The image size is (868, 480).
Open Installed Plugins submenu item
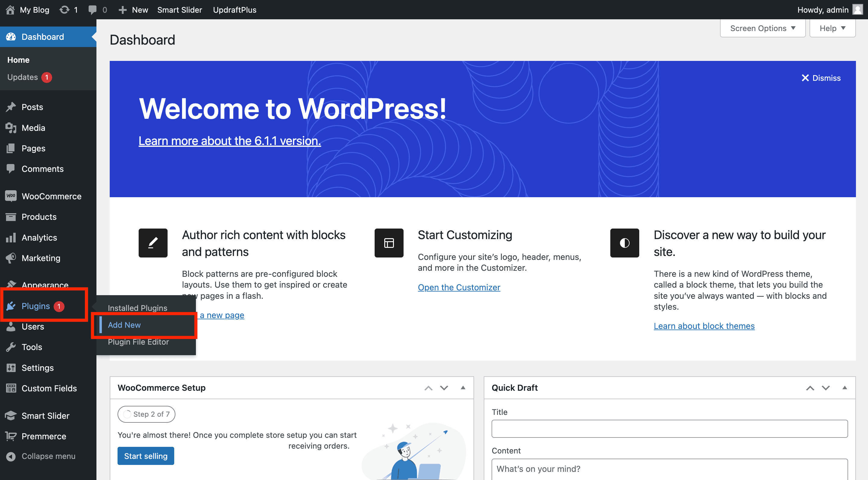[137, 308]
